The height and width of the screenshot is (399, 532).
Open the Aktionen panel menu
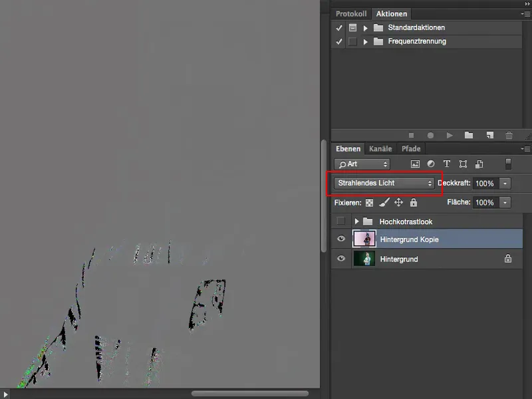pyautogui.click(x=525, y=14)
